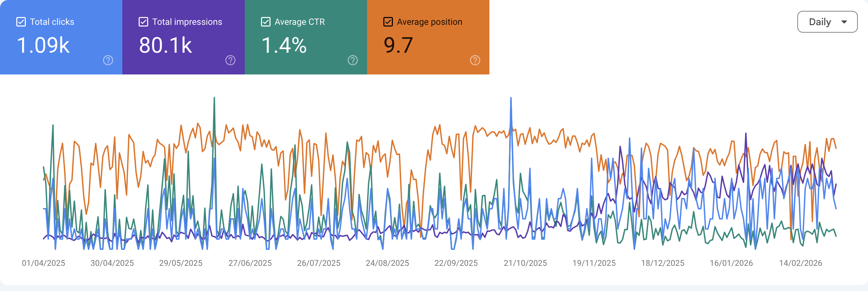Click question mark on Average CTR card
This screenshot has width=868, height=291.
coord(352,61)
